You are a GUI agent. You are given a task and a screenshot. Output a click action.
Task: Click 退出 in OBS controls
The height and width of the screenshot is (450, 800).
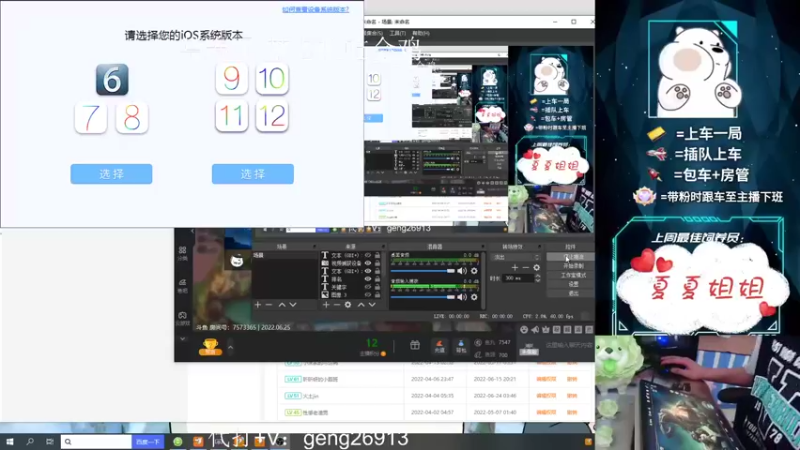coord(571,293)
